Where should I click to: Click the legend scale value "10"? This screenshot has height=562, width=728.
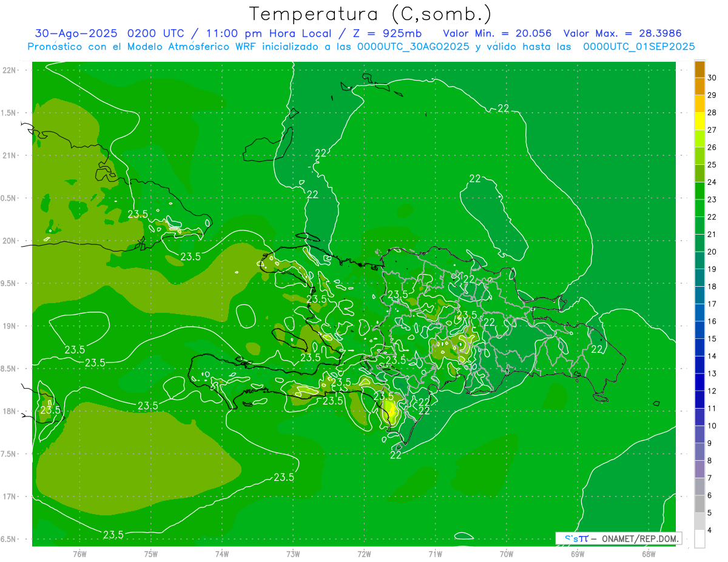pyautogui.click(x=712, y=426)
